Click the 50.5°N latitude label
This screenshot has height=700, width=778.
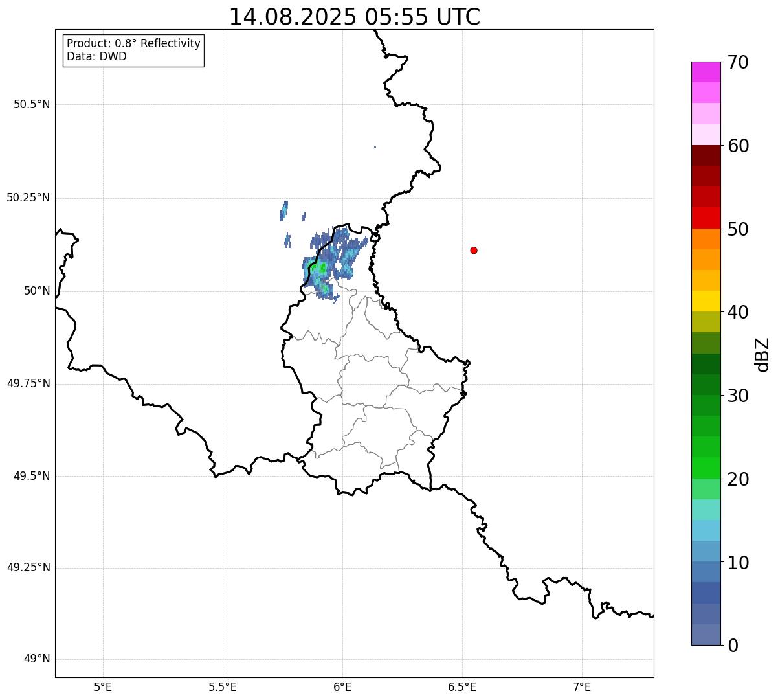[x=32, y=104]
